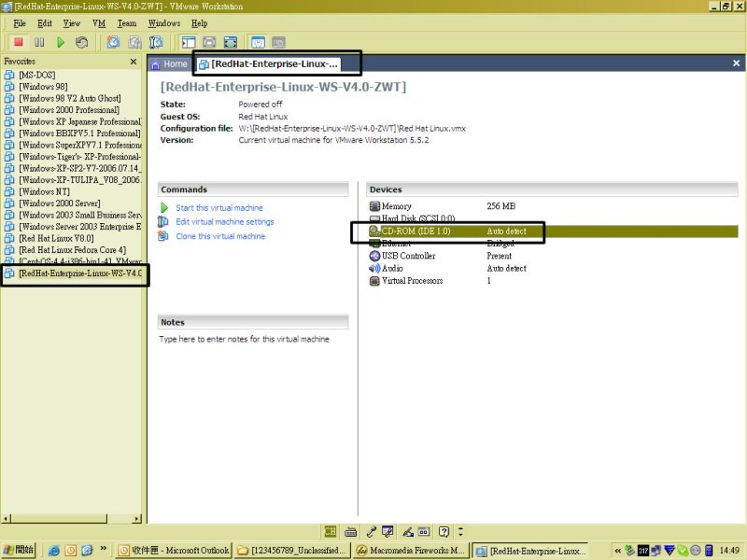
Task: Open the Snapshot Manager toolbar icon
Action: (x=156, y=42)
